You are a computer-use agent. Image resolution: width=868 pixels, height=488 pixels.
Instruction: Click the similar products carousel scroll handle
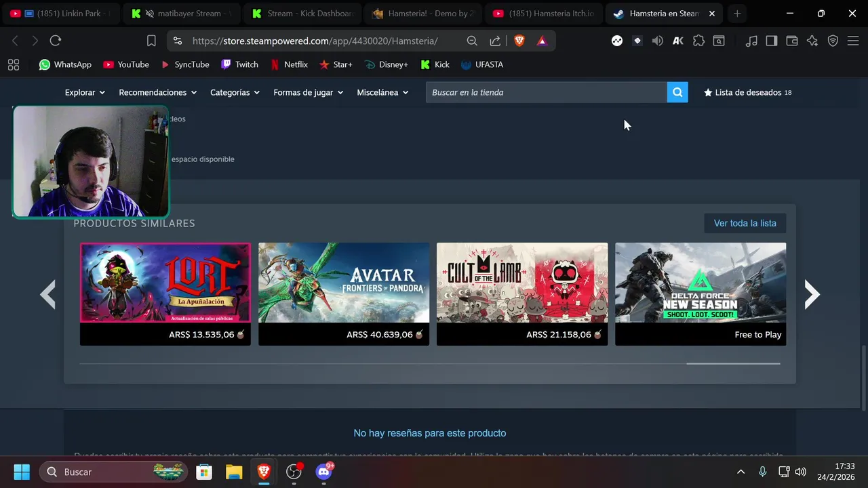tap(733, 364)
